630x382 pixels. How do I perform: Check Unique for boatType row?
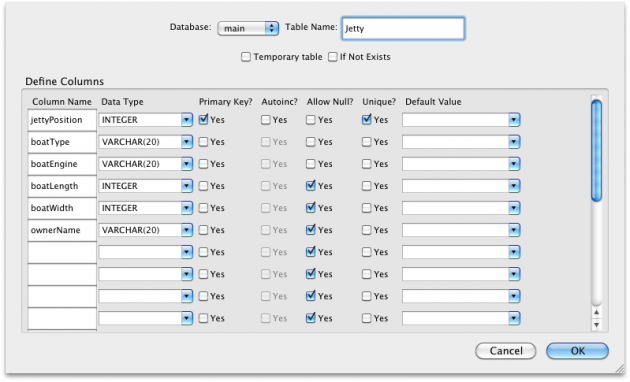pos(366,142)
